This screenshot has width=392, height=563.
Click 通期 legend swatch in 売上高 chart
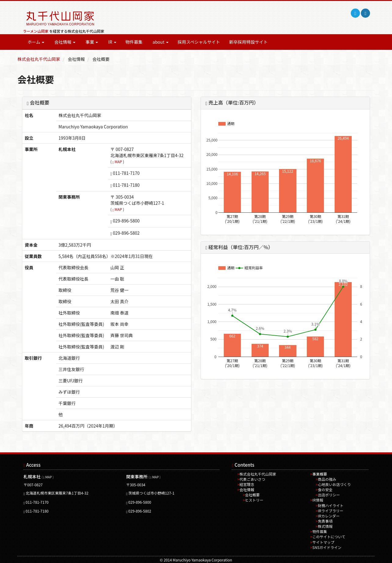pyautogui.click(x=222, y=124)
